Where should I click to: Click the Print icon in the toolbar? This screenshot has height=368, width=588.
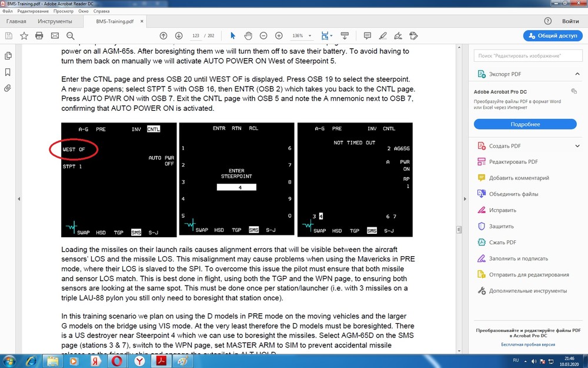click(x=39, y=36)
